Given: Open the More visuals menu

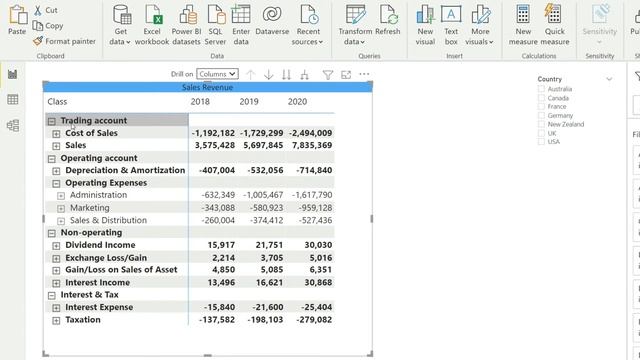Looking at the screenshot, I should 480,24.
